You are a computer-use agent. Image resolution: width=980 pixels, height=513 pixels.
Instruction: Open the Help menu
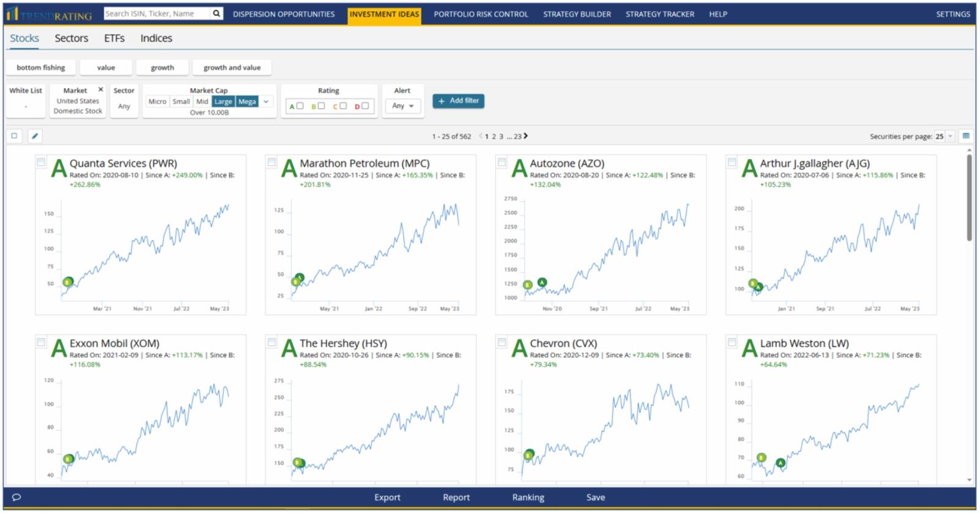point(718,14)
